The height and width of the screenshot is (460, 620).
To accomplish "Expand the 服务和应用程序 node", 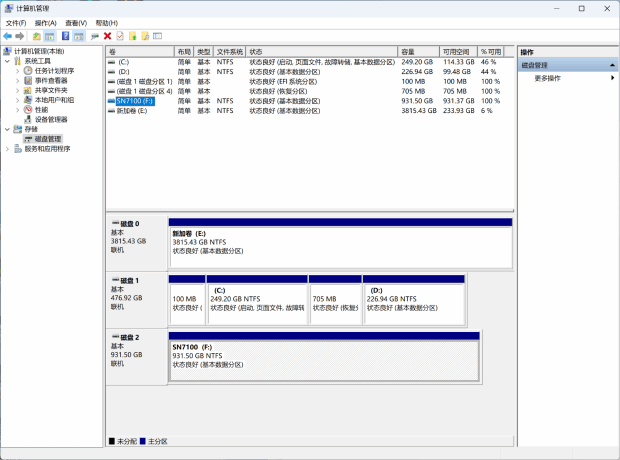I will click(8, 149).
